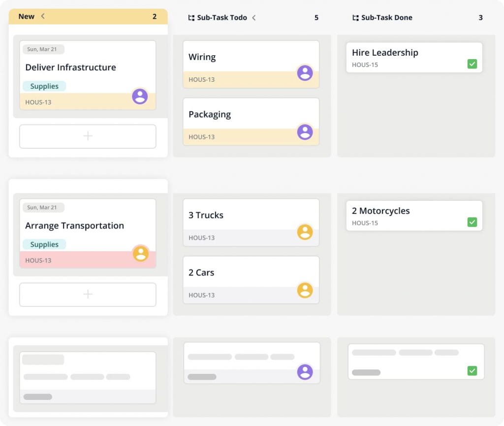
Task: Add a card below Arrange Transportation
Action: pos(88,295)
